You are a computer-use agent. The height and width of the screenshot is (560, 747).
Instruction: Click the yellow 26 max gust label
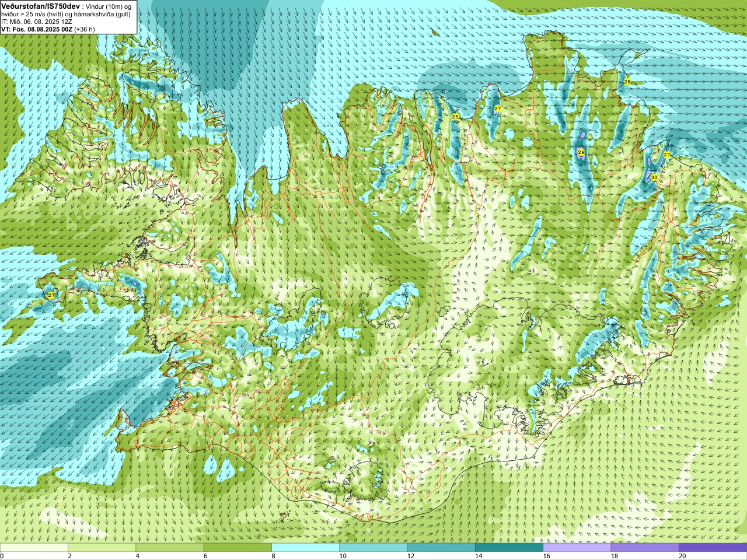tap(581, 152)
